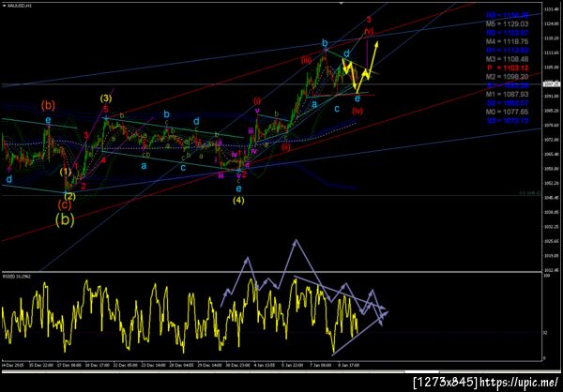Select the large green (b) wave label
This screenshot has height=392, width=563.
(x=65, y=220)
